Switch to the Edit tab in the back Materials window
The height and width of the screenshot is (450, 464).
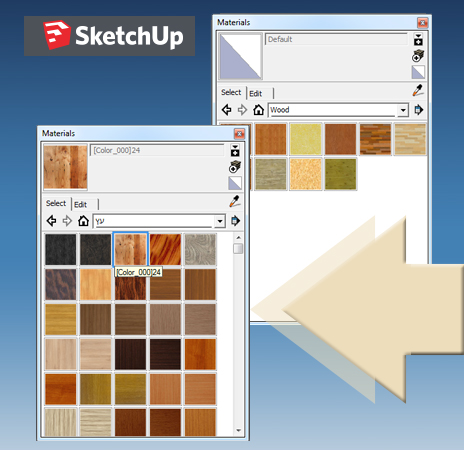coord(256,94)
